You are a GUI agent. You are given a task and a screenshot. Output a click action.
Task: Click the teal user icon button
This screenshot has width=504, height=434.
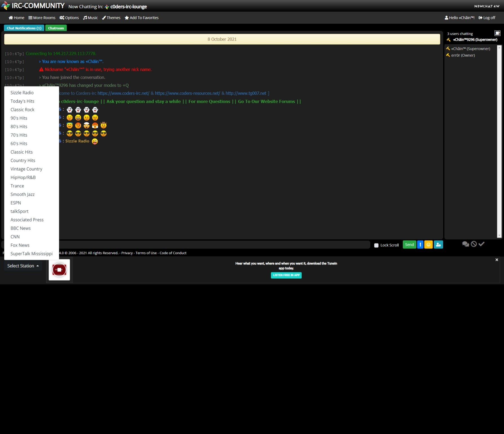438,245
